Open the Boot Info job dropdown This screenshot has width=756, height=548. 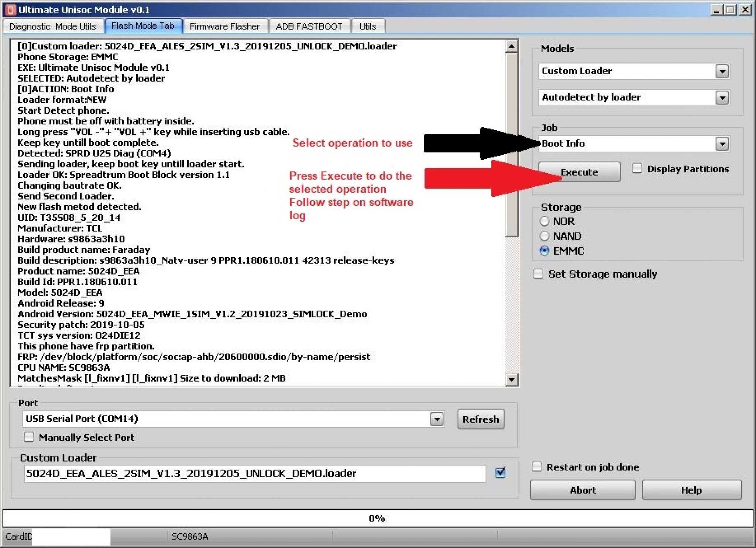[722, 144]
